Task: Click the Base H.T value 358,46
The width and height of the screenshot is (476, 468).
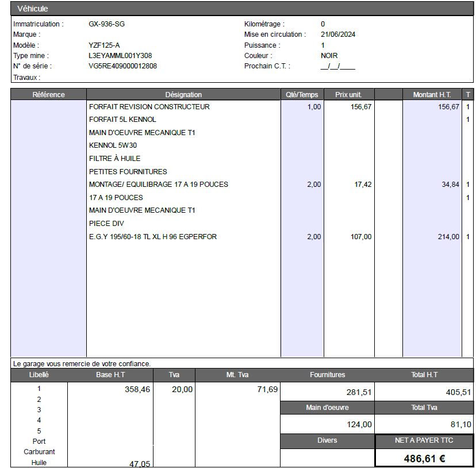Action: [137, 389]
